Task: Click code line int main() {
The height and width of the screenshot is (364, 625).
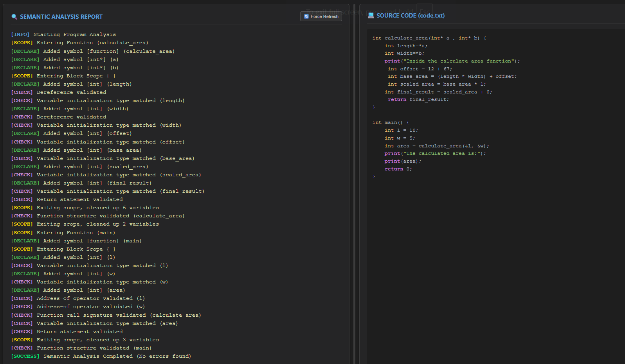Action: coord(391,122)
